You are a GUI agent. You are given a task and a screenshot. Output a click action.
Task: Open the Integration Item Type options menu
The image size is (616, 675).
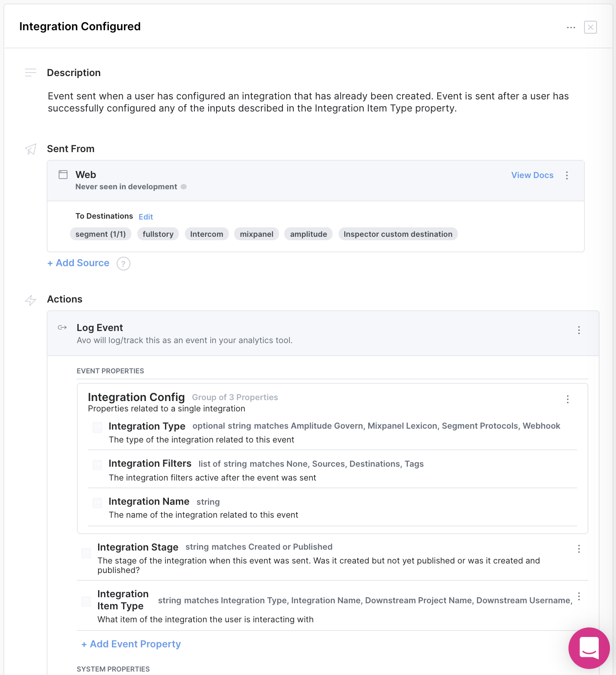[579, 596]
